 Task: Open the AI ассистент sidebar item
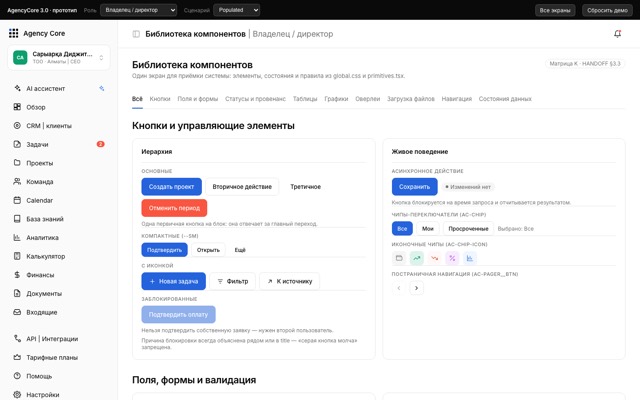pyautogui.click(x=58, y=89)
